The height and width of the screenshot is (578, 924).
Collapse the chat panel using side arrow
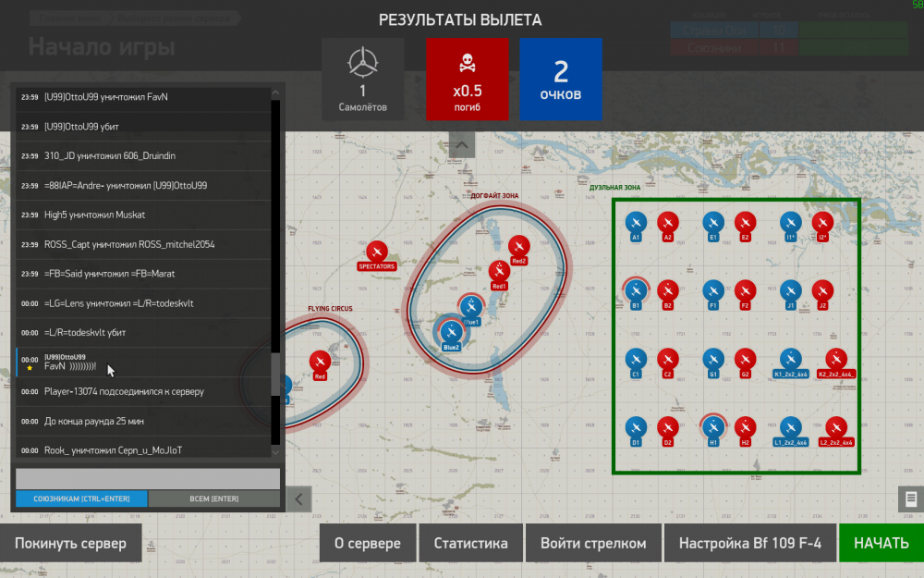tap(298, 498)
